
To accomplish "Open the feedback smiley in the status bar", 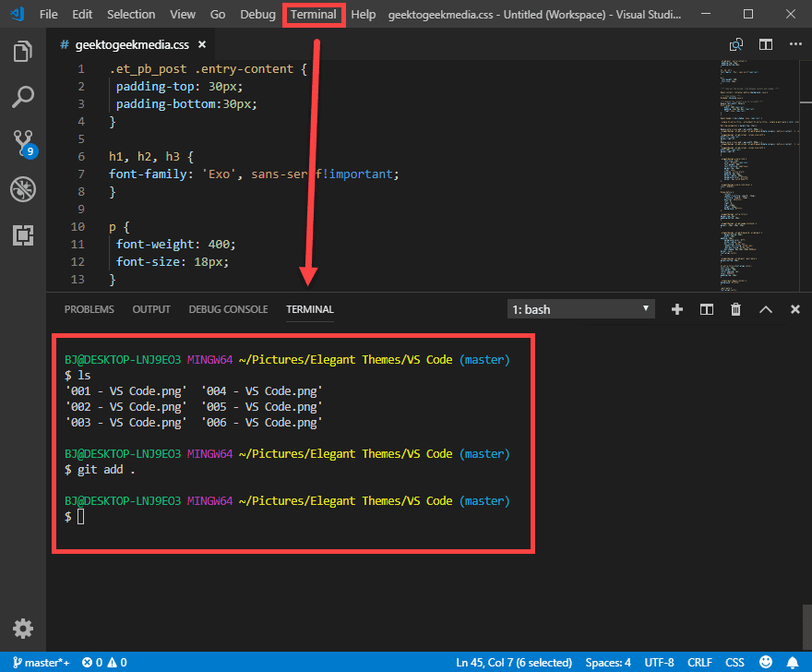I will click(x=765, y=661).
